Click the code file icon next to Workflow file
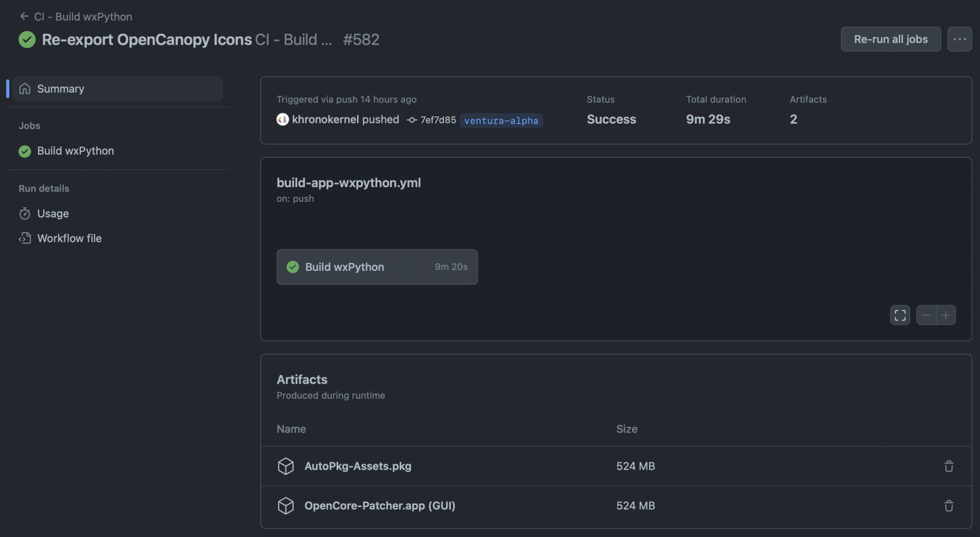The width and height of the screenshot is (980, 537). pyautogui.click(x=24, y=238)
